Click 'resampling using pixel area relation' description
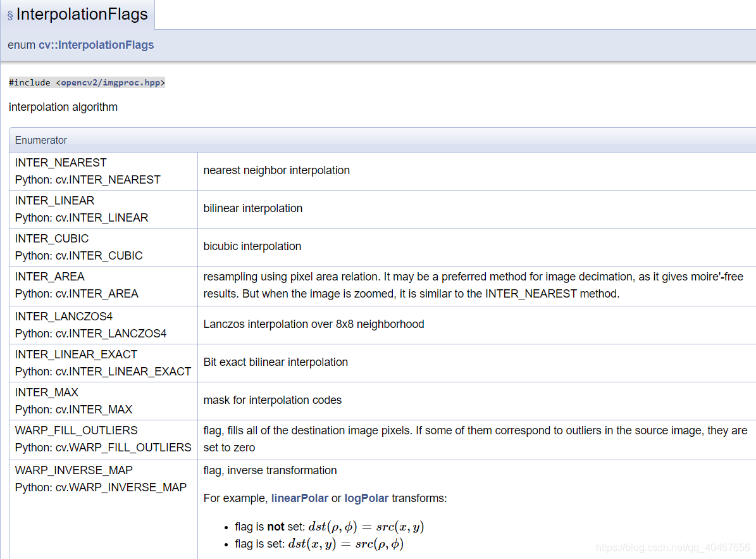This screenshot has height=559, width=756. click(x=473, y=286)
